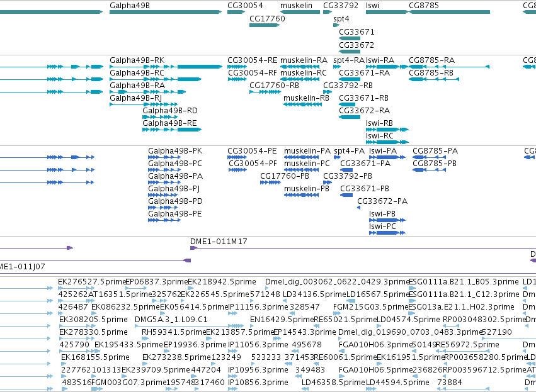Image resolution: width=536 pixels, height=392 pixels.
Task: Select protein Galpha49B-PC
Action: coord(175,164)
